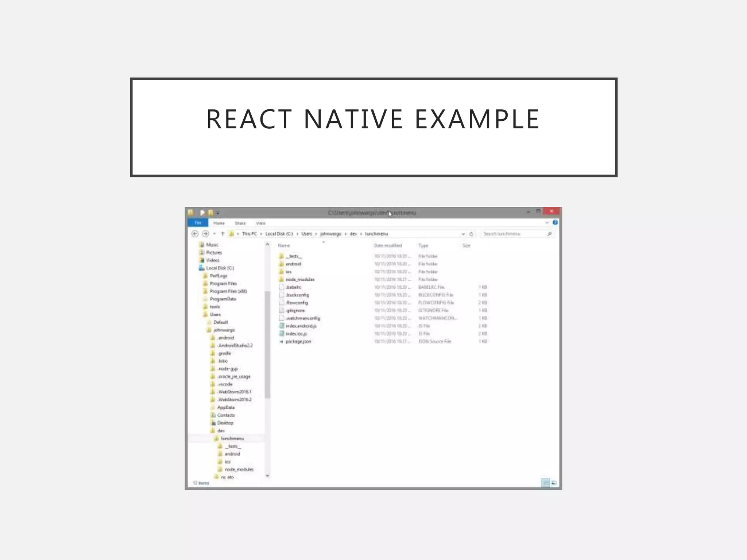The width and height of the screenshot is (747, 560).
Task: Sort by the Name column header
Action: 284,245
